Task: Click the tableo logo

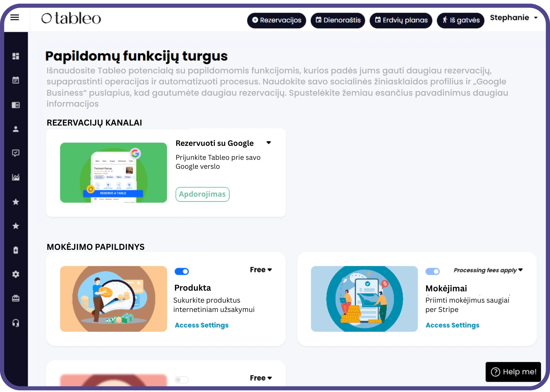Action: 71,18
